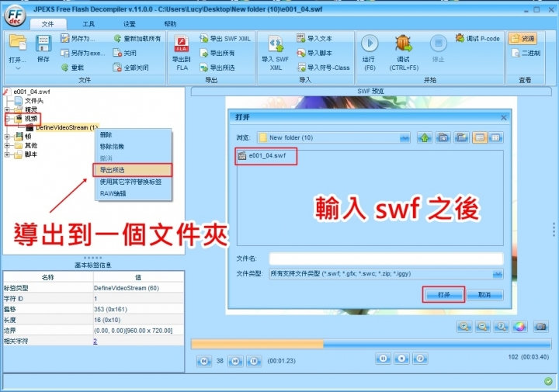The image size is (559, 392).
Task: Click home folder icon in dialog
Action: pos(443,137)
